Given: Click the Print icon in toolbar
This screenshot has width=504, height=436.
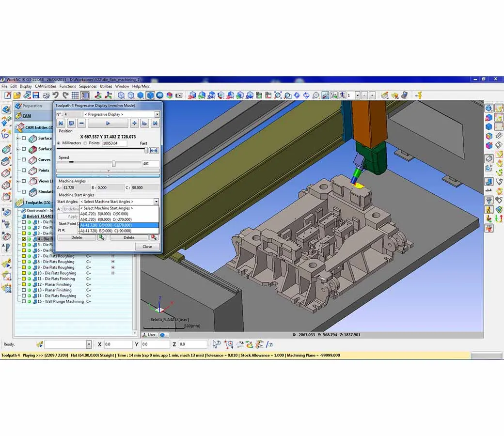Looking at the screenshot, I should coord(46,95).
